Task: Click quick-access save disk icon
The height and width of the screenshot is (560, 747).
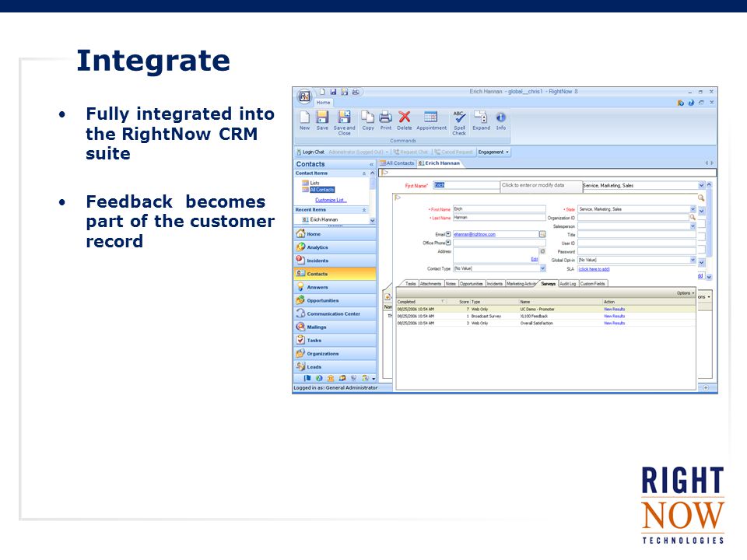Action: (333, 92)
